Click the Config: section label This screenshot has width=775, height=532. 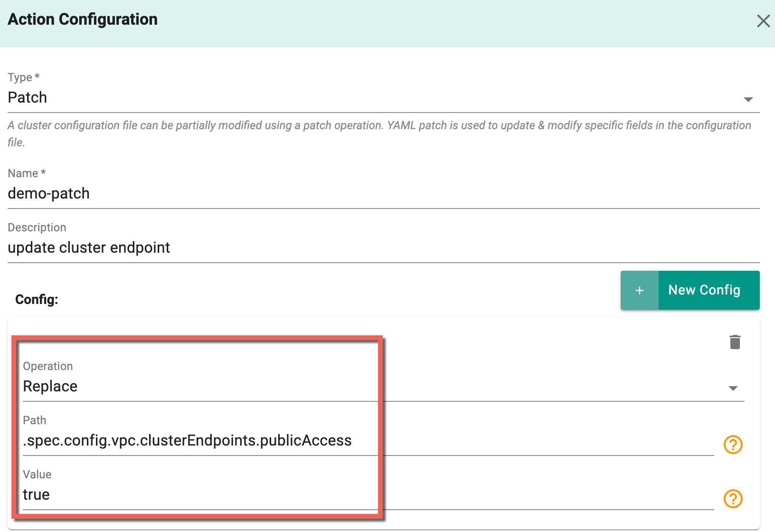37,300
